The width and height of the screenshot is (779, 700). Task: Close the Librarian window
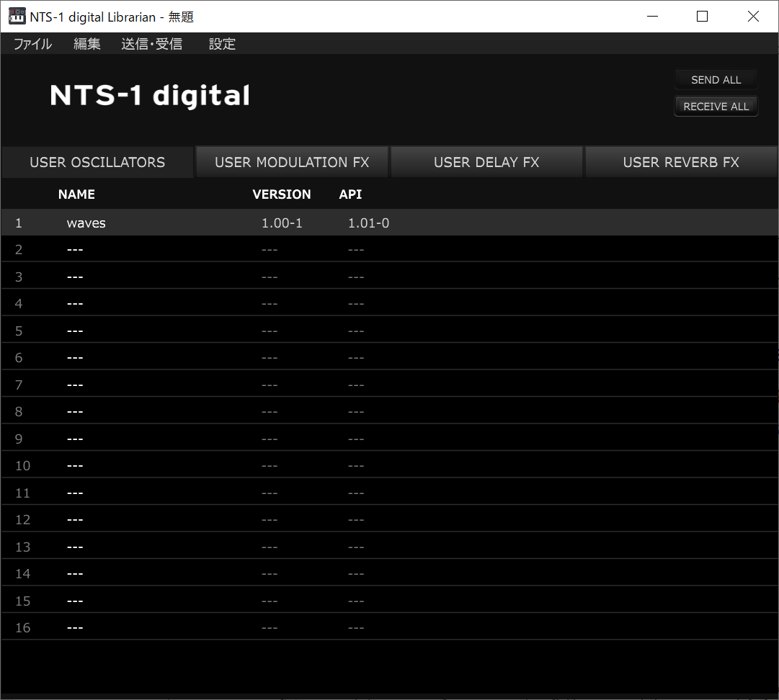pos(752,17)
